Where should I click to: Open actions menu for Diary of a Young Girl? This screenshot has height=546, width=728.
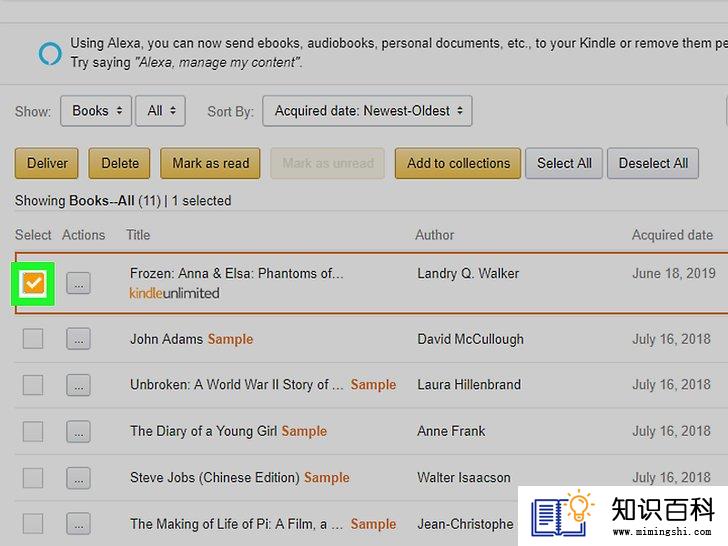[x=78, y=431]
